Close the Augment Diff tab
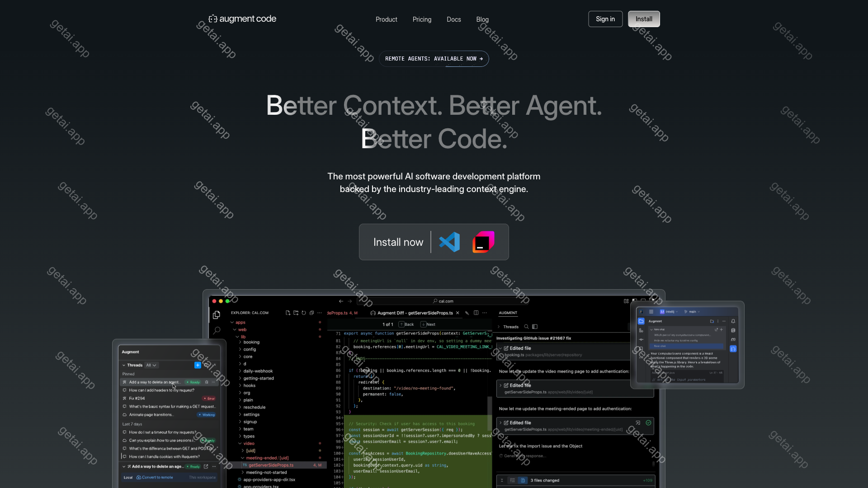 pyautogui.click(x=458, y=313)
